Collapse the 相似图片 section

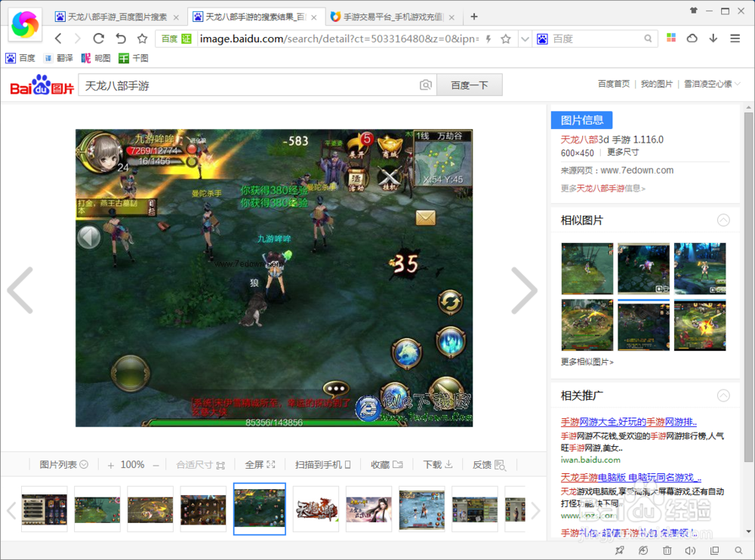(x=723, y=220)
